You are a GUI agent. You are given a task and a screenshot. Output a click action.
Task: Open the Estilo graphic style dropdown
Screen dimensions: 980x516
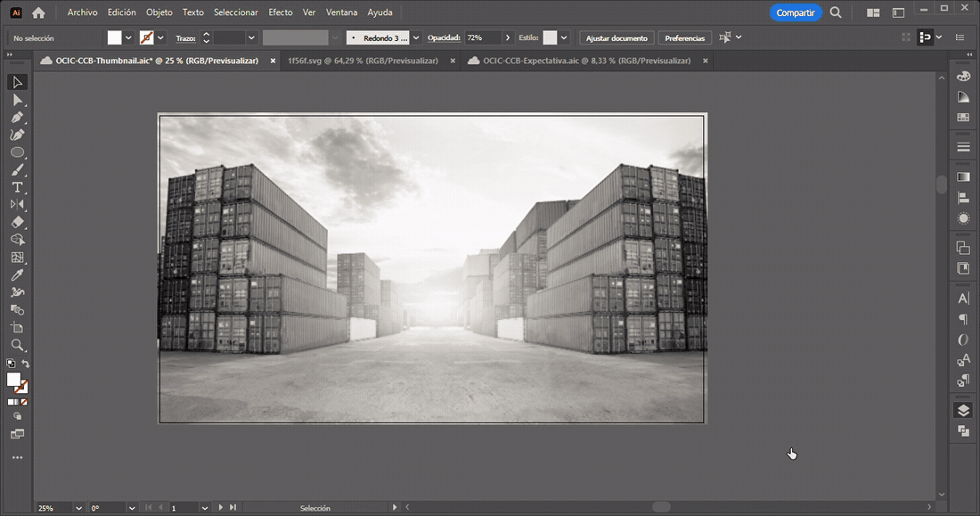pos(564,37)
